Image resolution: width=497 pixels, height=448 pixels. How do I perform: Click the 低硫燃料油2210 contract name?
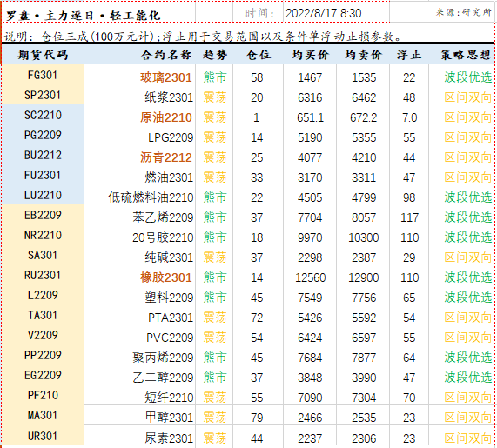coord(151,197)
